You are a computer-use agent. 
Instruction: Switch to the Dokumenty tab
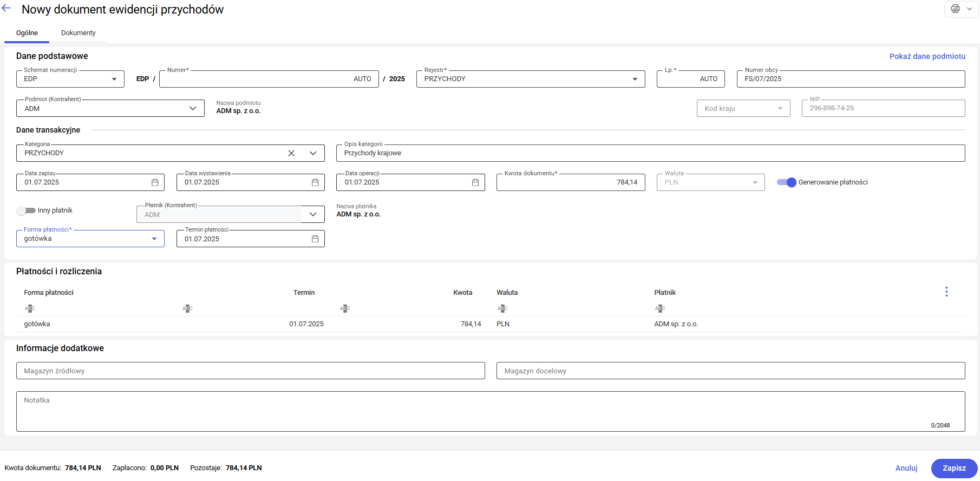point(78,33)
